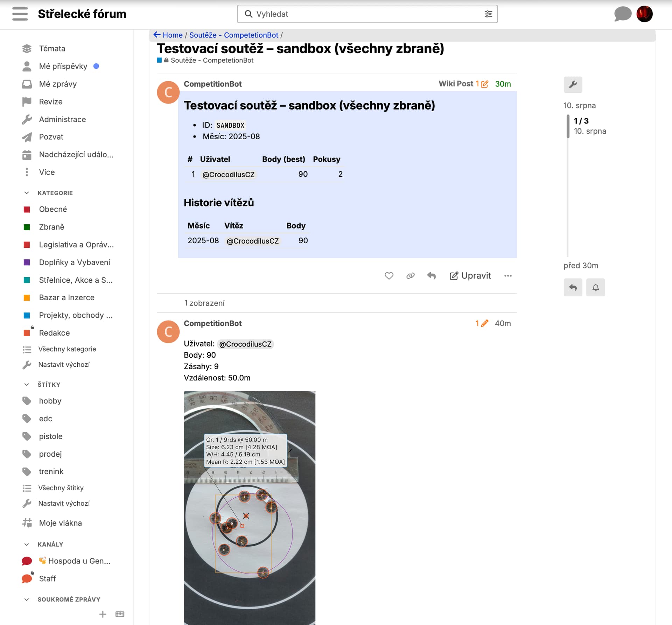This screenshot has width=672, height=625.
Task: Expand the Více sidebar menu
Action: coord(47,172)
